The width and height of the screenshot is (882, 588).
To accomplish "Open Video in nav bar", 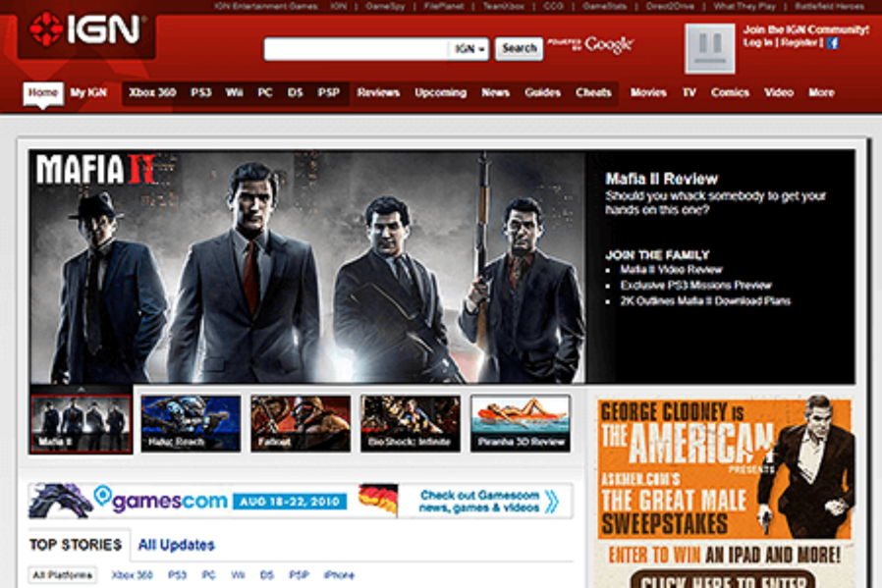I will click(x=779, y=92).
